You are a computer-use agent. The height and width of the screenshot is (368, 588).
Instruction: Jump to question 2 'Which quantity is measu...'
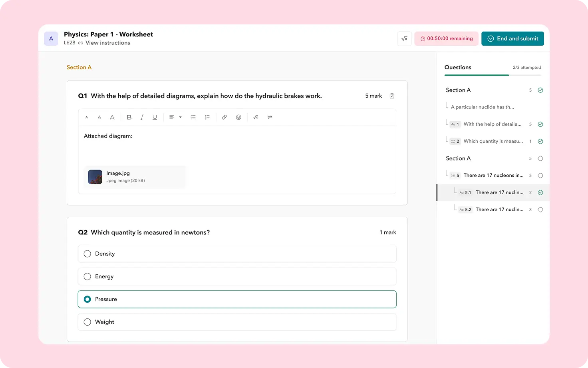click(x=493, y=141)
